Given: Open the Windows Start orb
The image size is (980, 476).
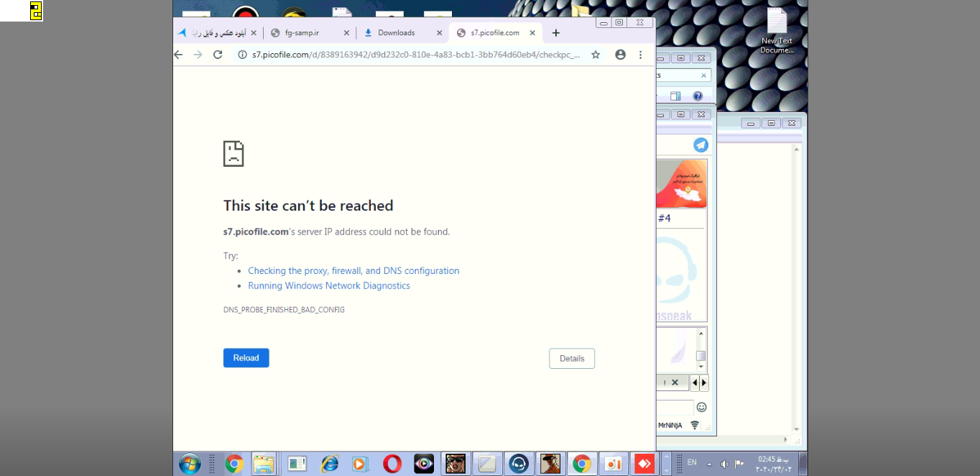Looking at the screenshot, I should 190,464.
